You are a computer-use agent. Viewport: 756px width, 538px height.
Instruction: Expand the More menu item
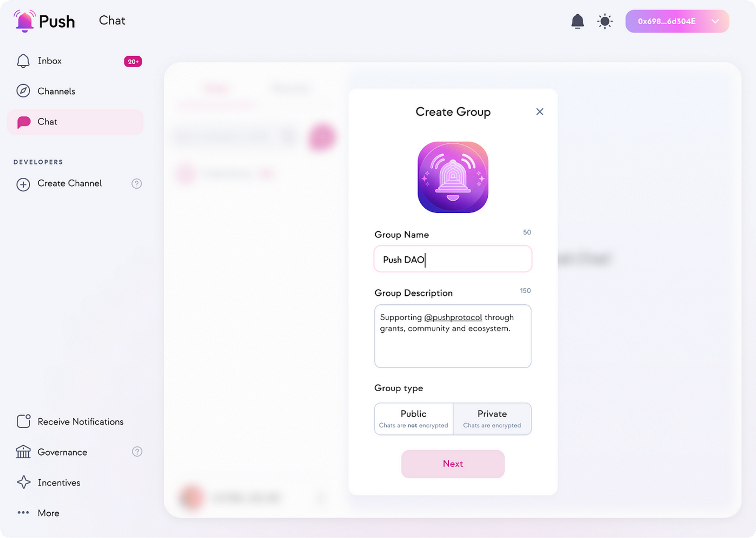pyautogui.click(x=49, y=513)
